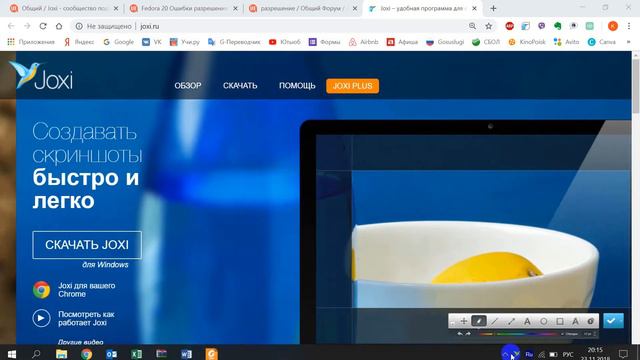This screenshot has height=360, width=640.
Task: Open the СКАЧАТЬ navigation item
Action: click(240, 86)
